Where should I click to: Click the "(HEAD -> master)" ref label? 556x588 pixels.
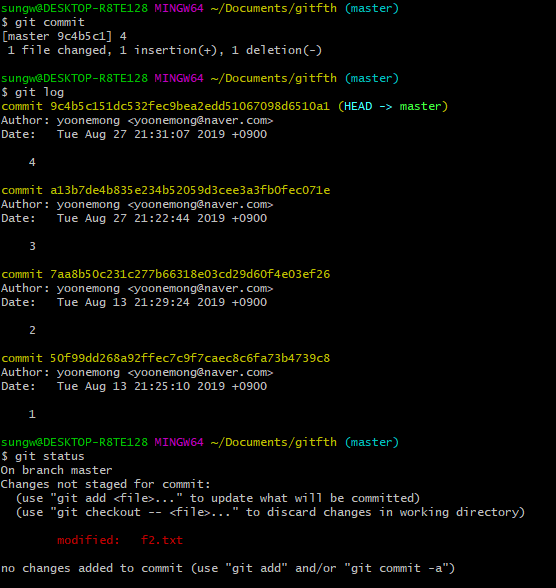393,106
